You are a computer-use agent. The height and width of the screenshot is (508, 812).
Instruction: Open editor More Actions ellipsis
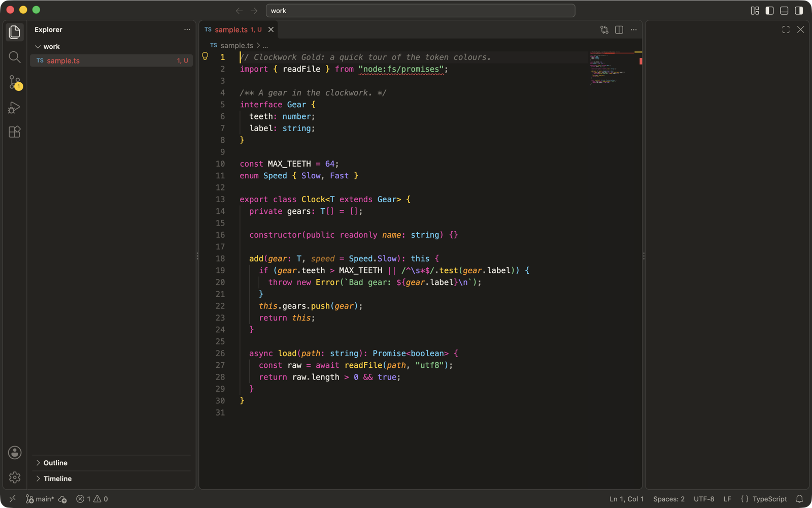click(634, 29)
